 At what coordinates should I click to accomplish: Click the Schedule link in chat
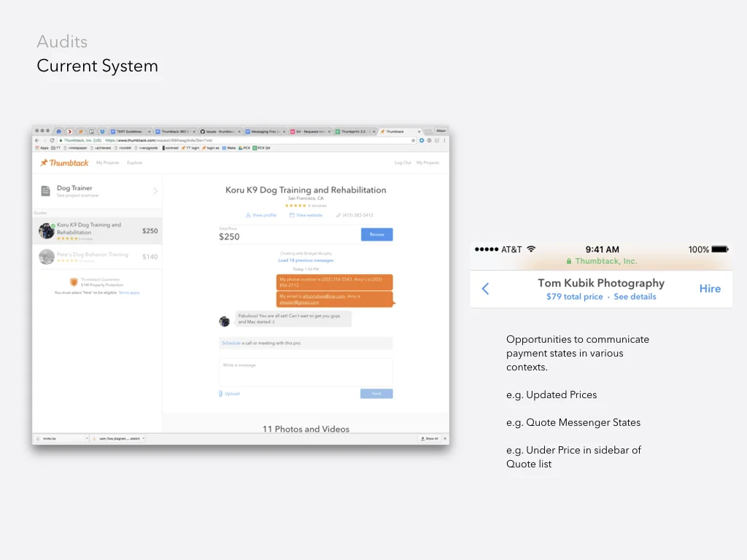click(231, 343)
